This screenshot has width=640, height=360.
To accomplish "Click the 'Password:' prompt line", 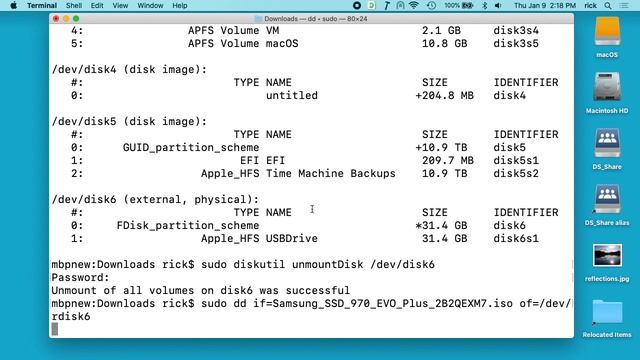I will [x=80, y=278].
